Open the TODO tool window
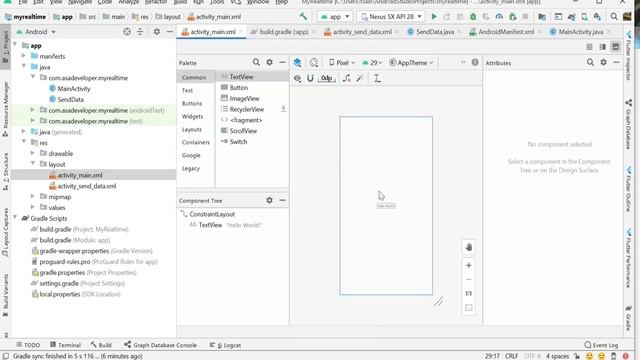640x360 pixels. (x=28, y=345)
